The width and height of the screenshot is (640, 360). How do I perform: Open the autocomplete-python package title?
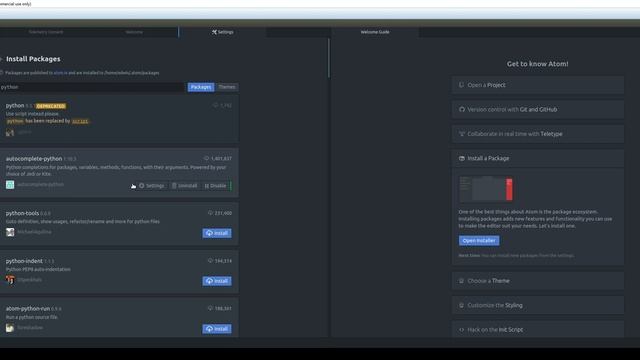(x=34, y=158)
